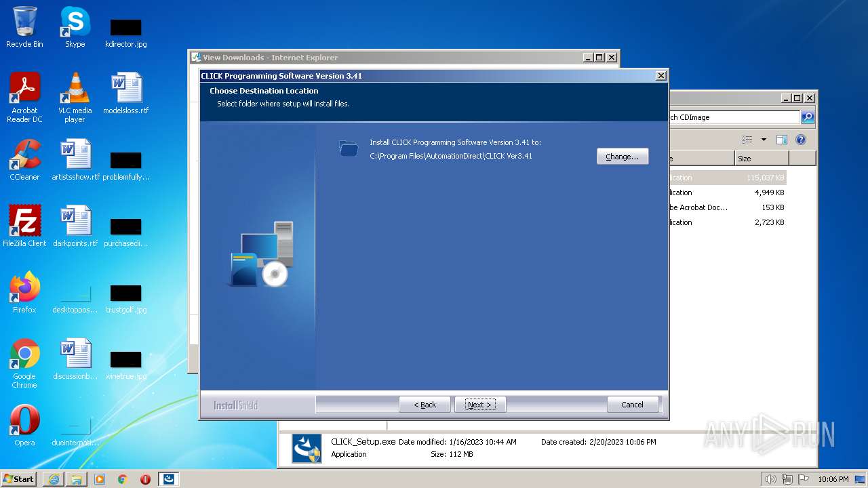Toggle the Explorer preview pane icon

pyautogui.click(x=782, y=140)
